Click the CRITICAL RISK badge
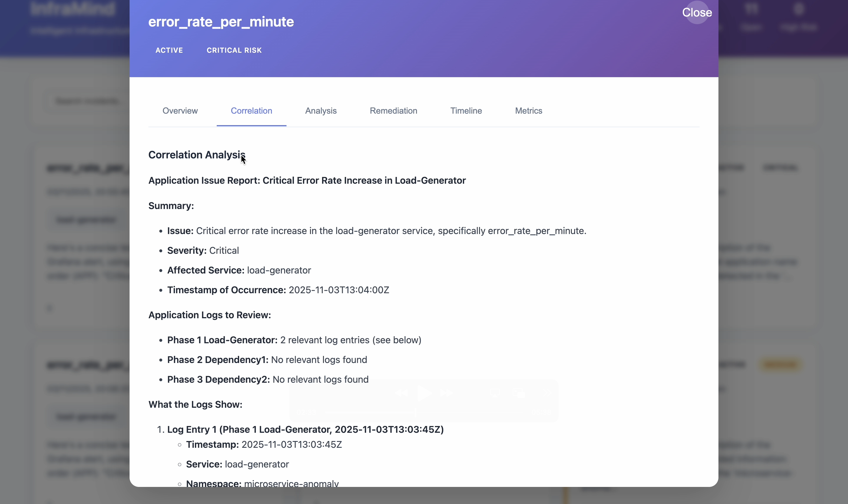848x504 pixels. point(234,50)
